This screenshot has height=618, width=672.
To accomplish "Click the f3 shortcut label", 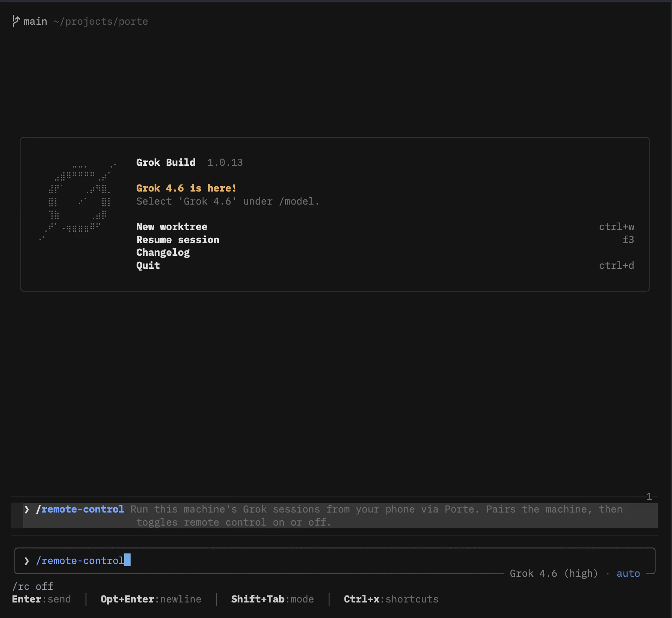I will [x=628, y=240].
